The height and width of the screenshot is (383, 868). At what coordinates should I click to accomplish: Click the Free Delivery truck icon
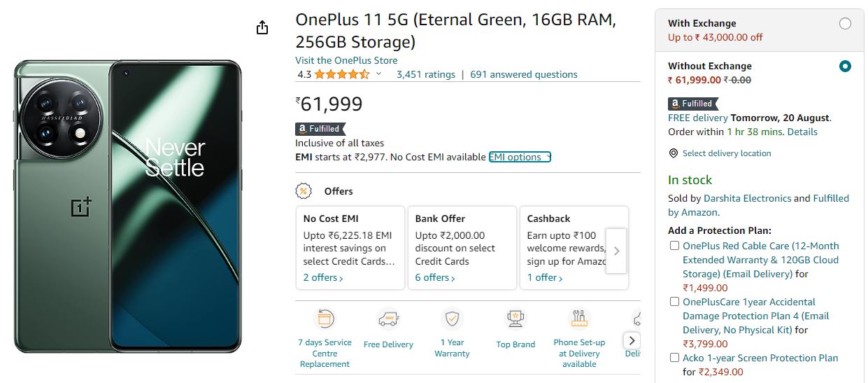(x=388, y=319)
